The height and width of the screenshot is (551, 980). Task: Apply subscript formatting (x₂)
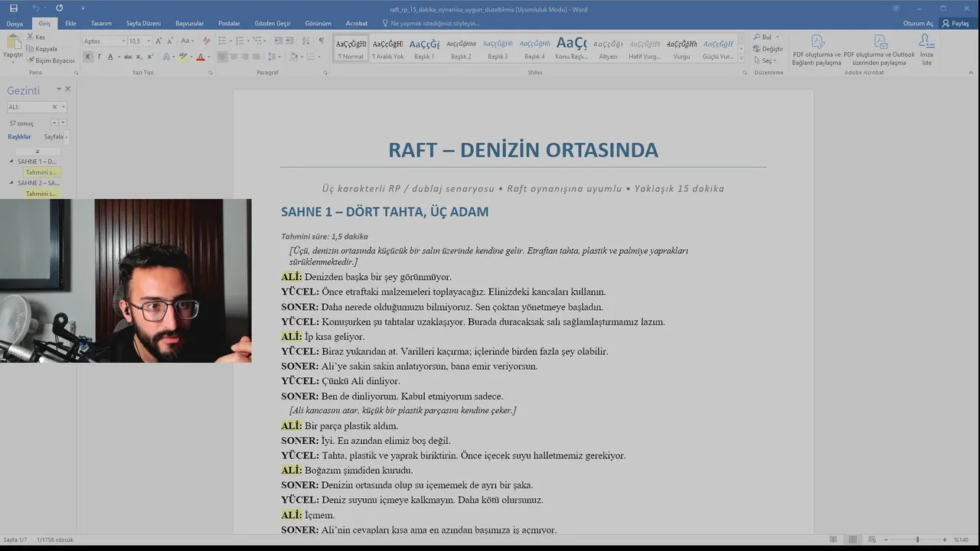coord(139,57)
